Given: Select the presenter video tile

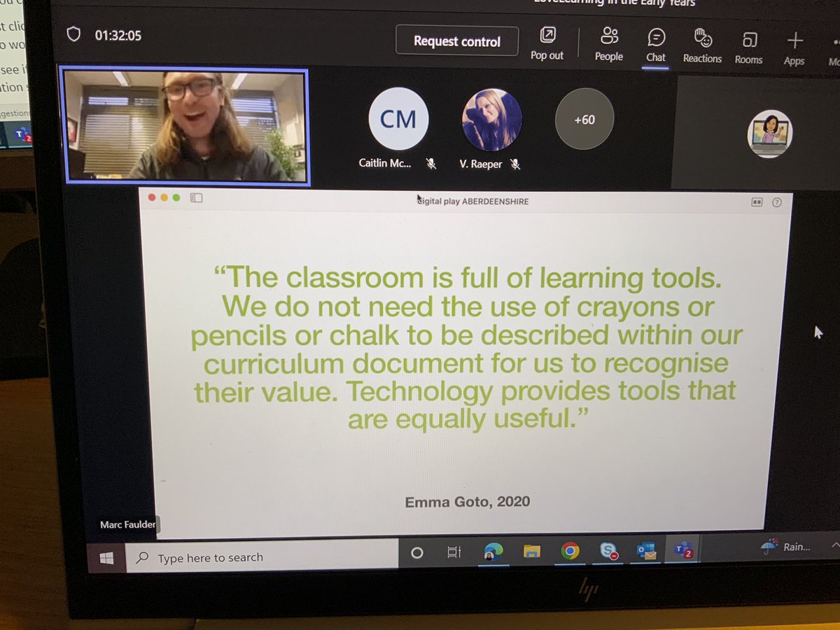Looking at the screenshot, I should 185,125.
